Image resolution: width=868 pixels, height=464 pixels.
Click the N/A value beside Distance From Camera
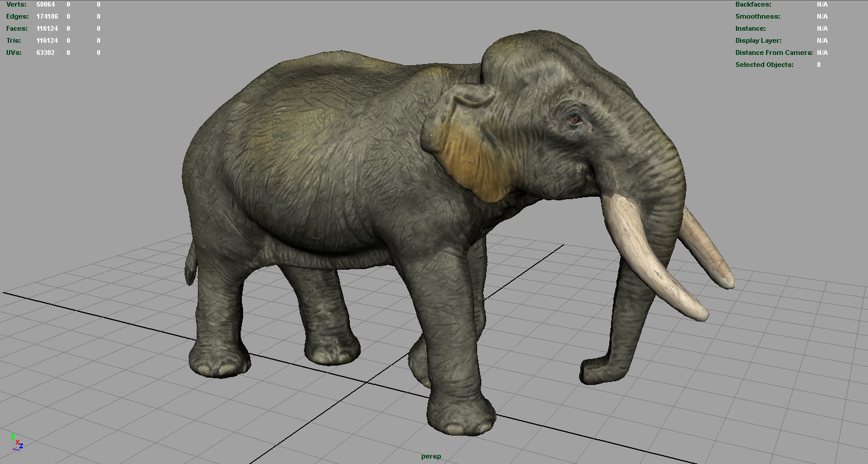[822, 52]
